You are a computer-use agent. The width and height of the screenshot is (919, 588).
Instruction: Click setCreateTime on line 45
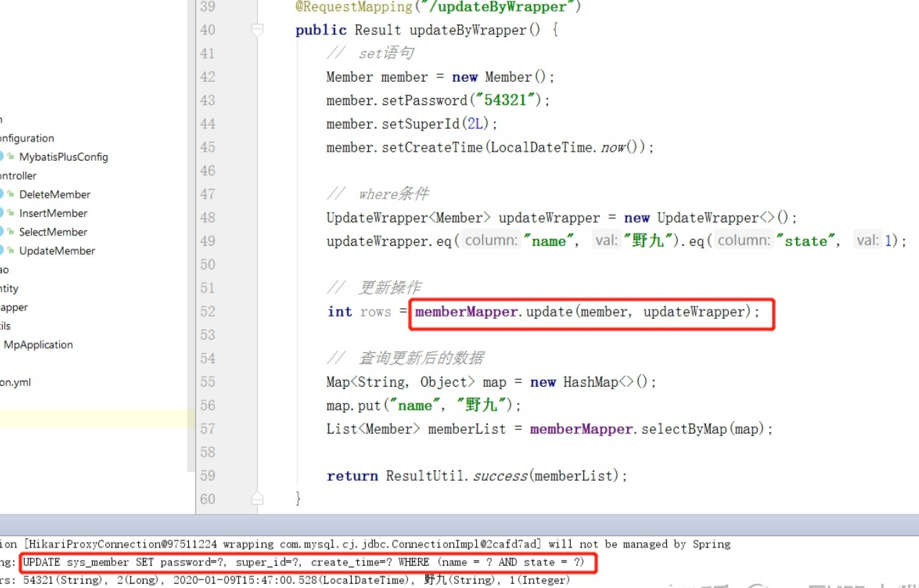point(431,147)
